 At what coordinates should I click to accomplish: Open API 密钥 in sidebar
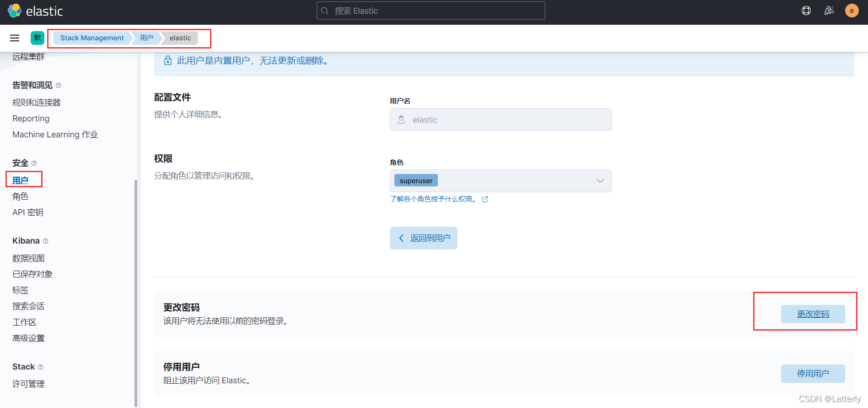pyautogui.click(x=28, y=212)
